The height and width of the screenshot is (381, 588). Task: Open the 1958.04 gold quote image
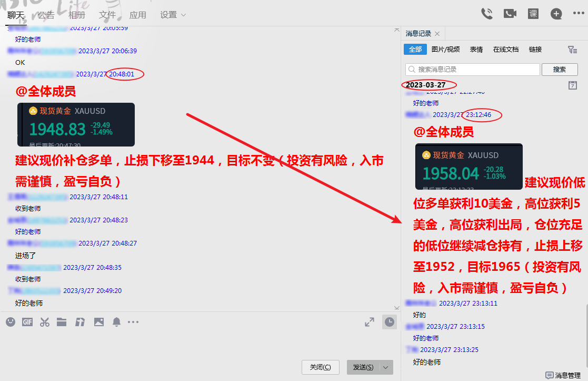[x=469, y=167]
